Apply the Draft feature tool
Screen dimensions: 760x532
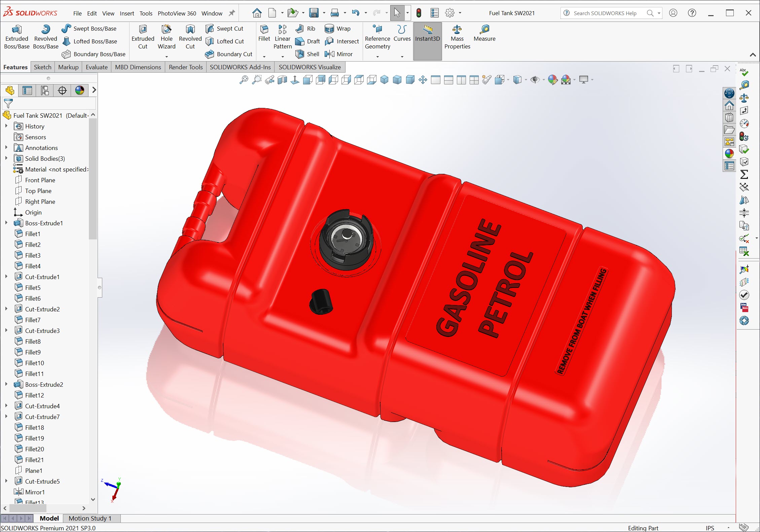tap(307, 41)
